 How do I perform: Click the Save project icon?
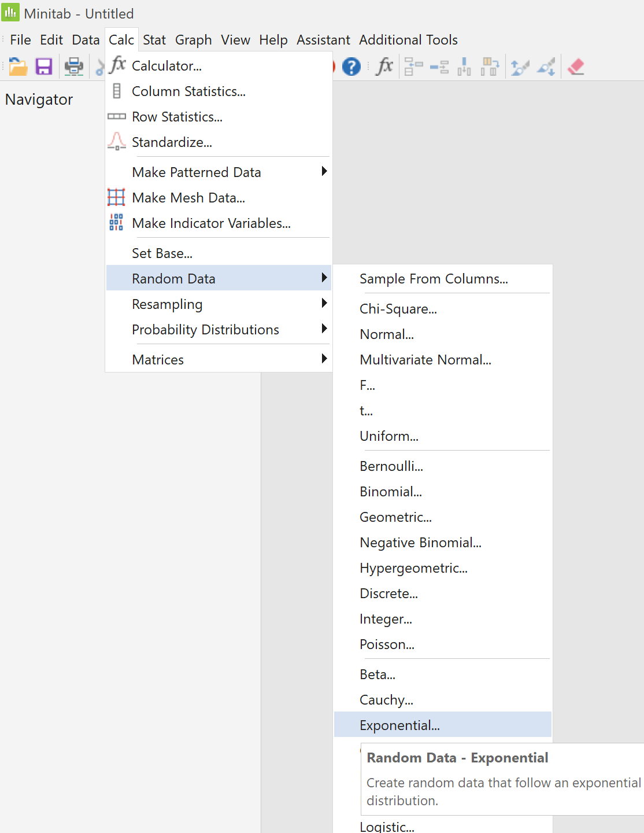pos(44,67)
